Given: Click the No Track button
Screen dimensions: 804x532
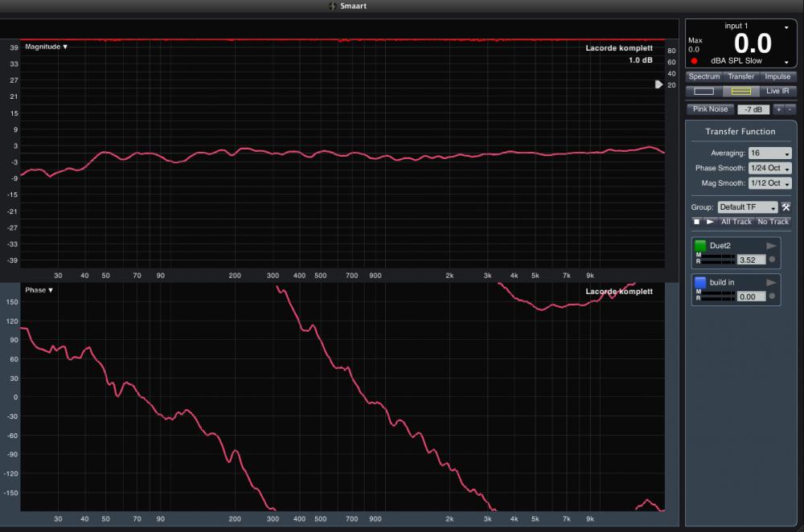Looking at the screenshot, I should [773, 222].
